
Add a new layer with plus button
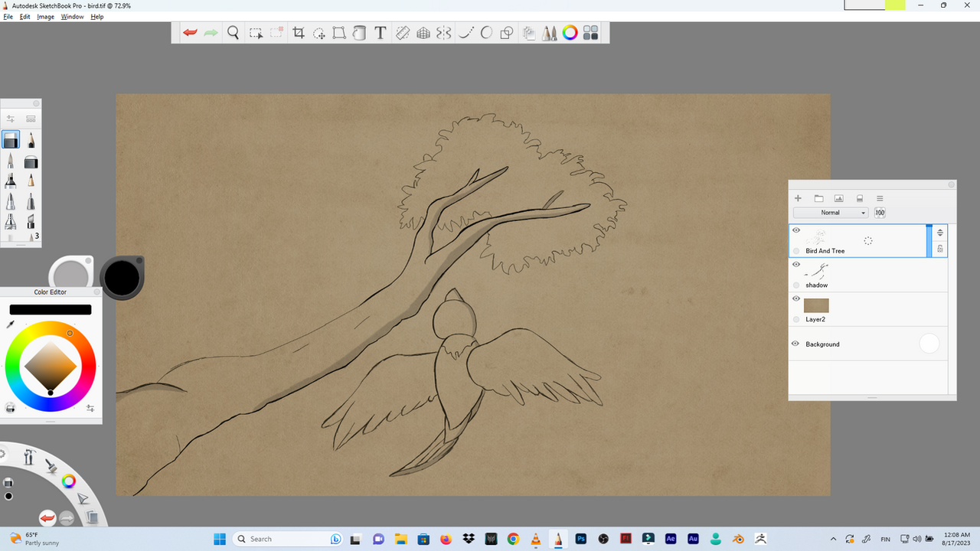[798, 198]
